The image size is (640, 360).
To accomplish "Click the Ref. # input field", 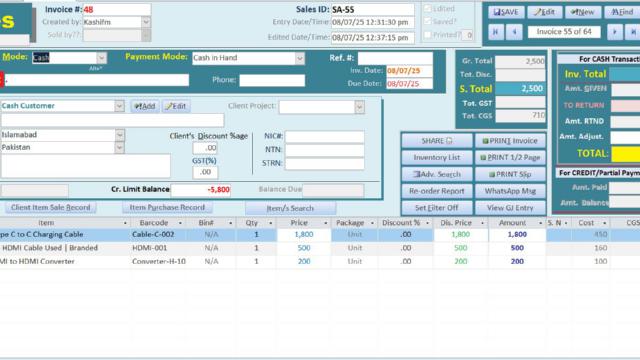I will [395, 58].
